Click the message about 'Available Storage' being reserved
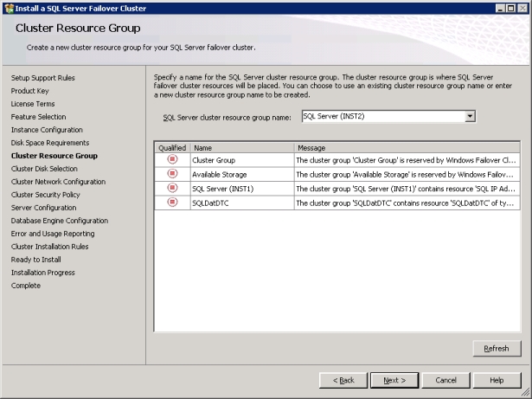The width and height of the screenshot is (532, 399). pos(407,175)
